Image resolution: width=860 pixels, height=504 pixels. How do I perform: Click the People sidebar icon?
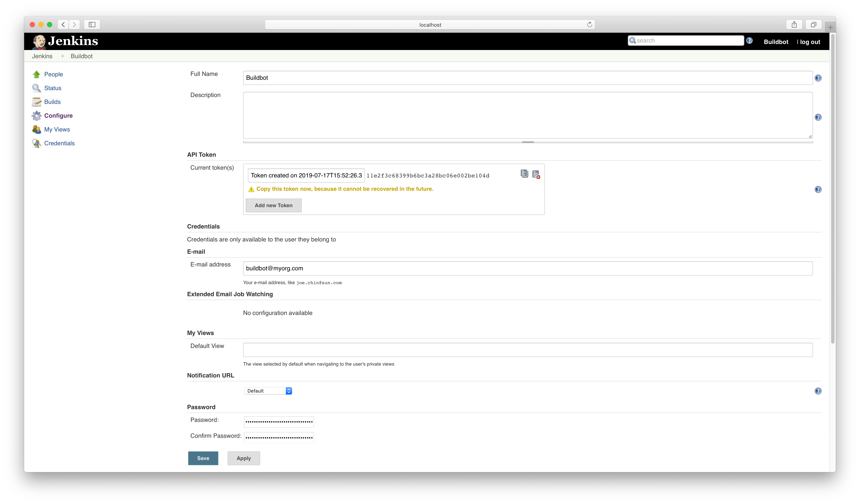[36, 74]
